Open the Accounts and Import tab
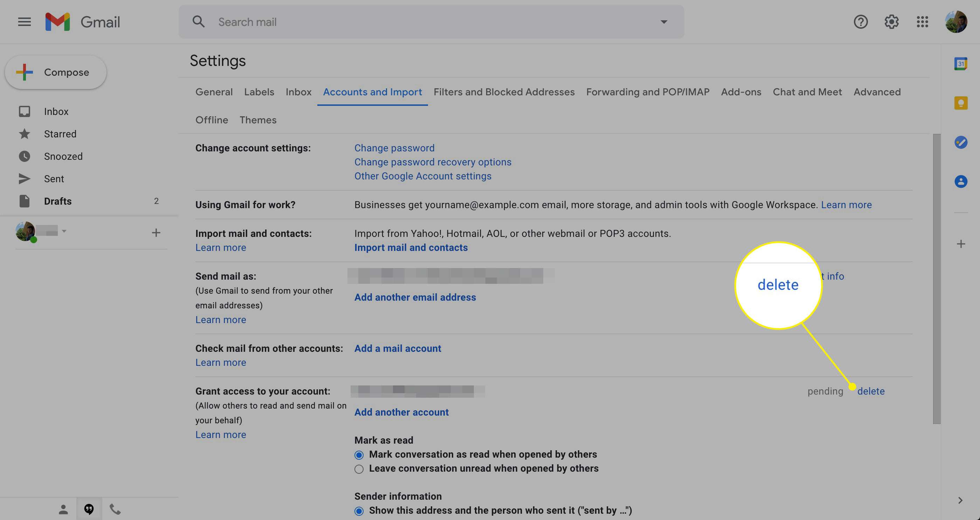Image resolution: width=980 pixels, height=520 pixels. (373, 91)
